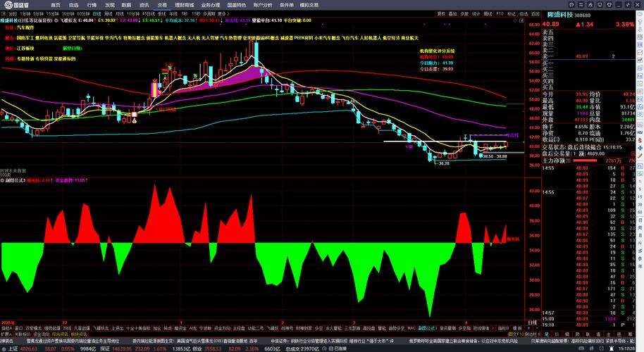Open the 首页 menu
Image resolution: width=644 pixels, height=352 pixels.
coord(56,5)
